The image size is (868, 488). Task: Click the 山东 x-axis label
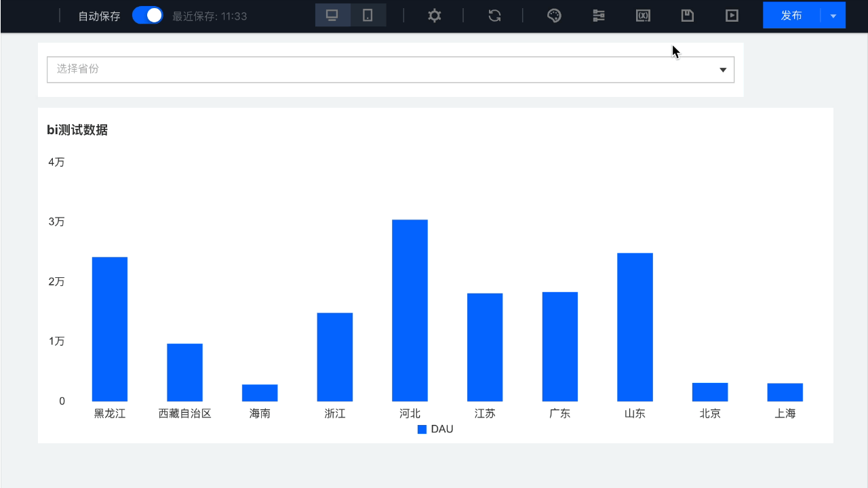point(635,413)
